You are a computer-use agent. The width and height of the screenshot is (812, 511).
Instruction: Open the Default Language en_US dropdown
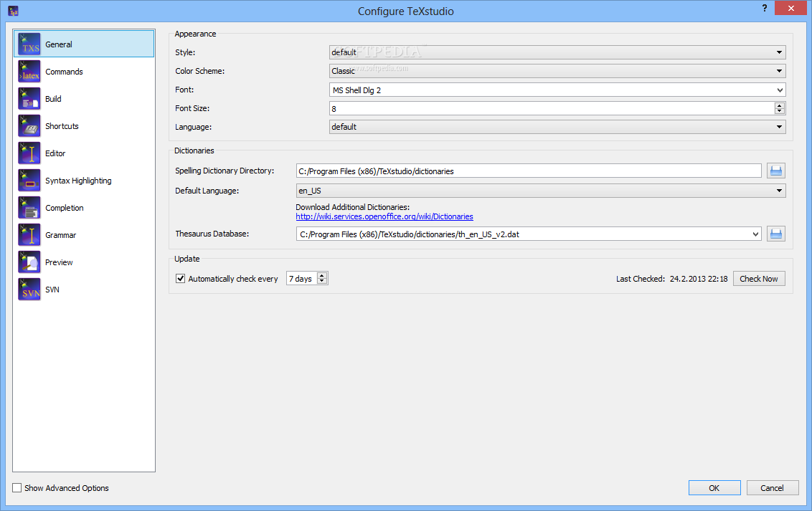[x=541, y=191]
